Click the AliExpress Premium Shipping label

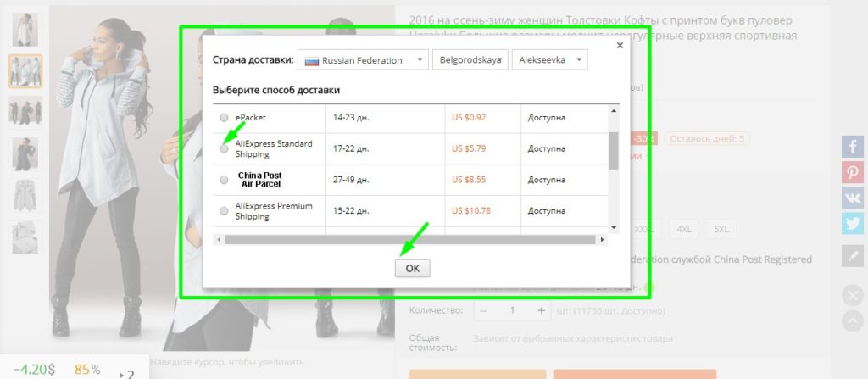274,210
